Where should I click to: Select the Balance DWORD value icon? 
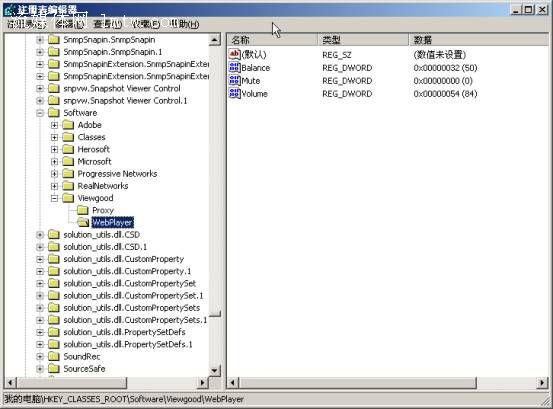234,67
